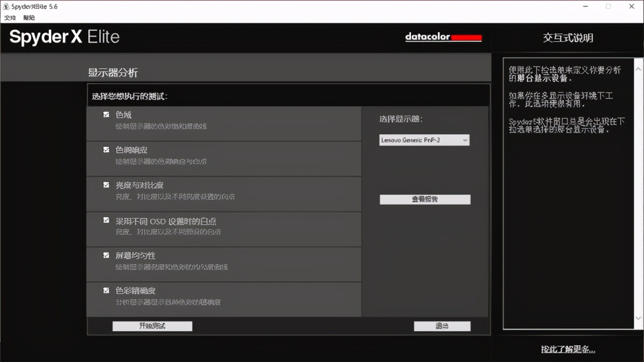Image resolution: width=644 pixels, height=362 pixels.
Task: Minimize the SpyderX Elite window
Action: (x=586, y=6)
